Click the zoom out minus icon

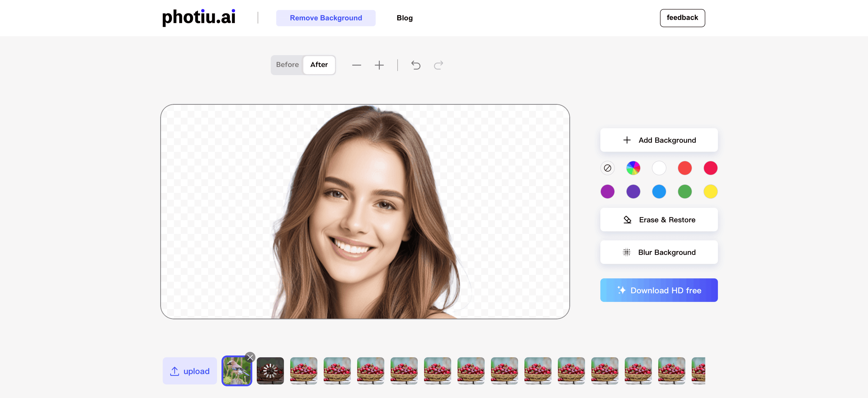coord(356,65)
